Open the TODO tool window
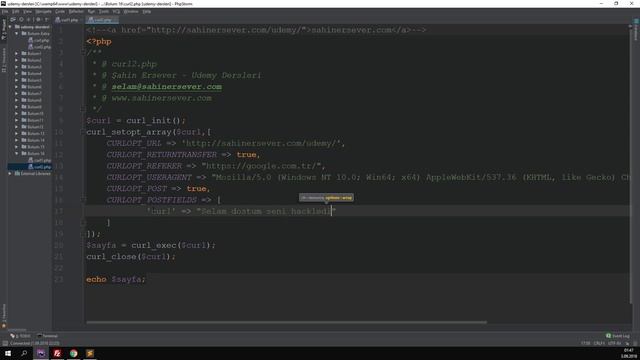 pos(20,336)
